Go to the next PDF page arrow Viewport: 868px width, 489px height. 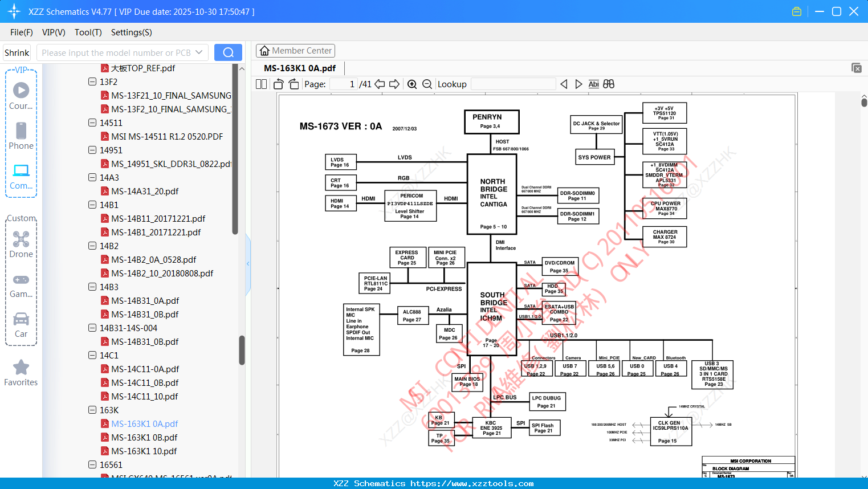394,84
